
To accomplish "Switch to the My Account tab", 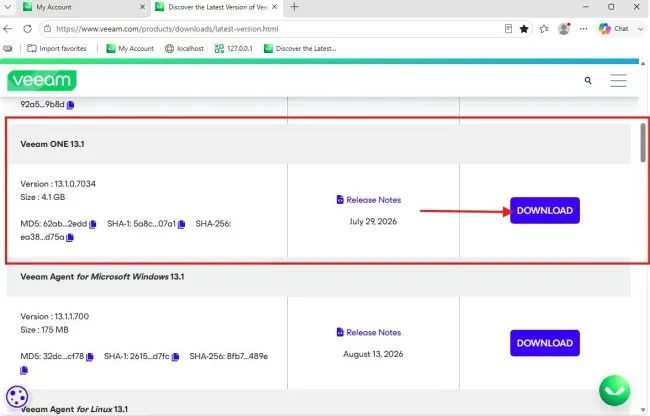I will pos(84,7).
